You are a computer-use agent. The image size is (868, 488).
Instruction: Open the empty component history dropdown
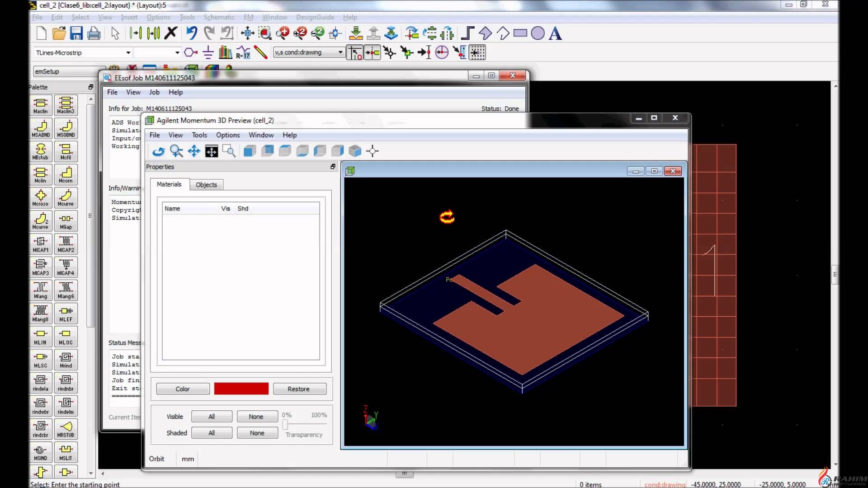(177, 53)
